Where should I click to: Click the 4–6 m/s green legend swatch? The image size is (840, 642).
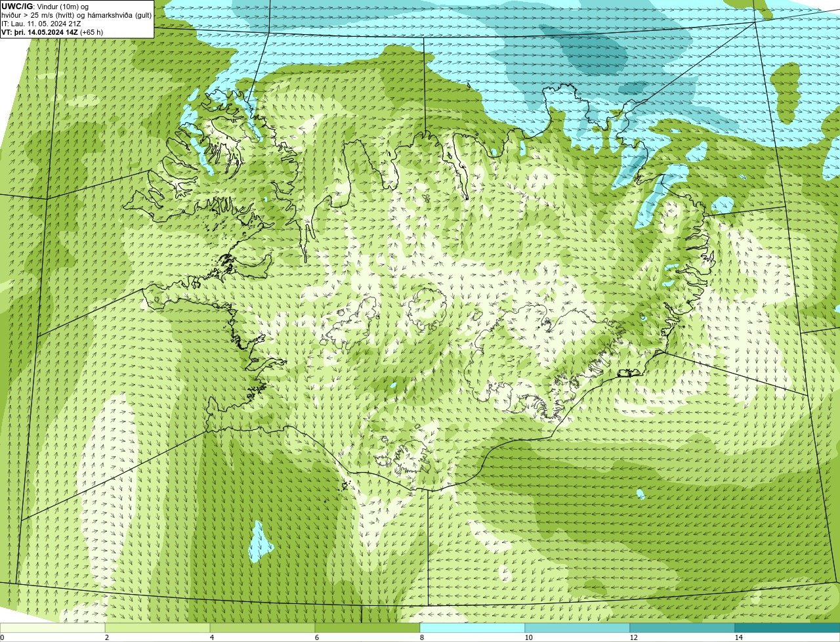262,628
